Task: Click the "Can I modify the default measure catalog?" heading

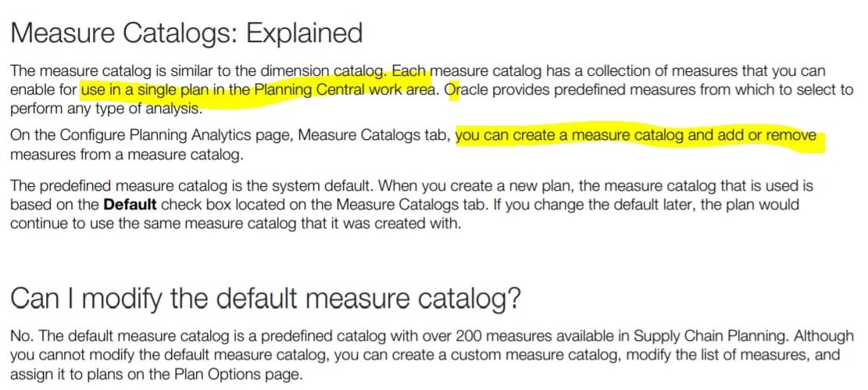Action: tap(266, 297)
